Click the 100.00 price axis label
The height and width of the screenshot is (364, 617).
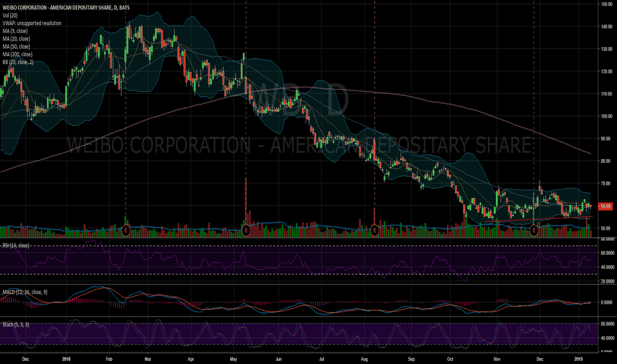point(606,116)
